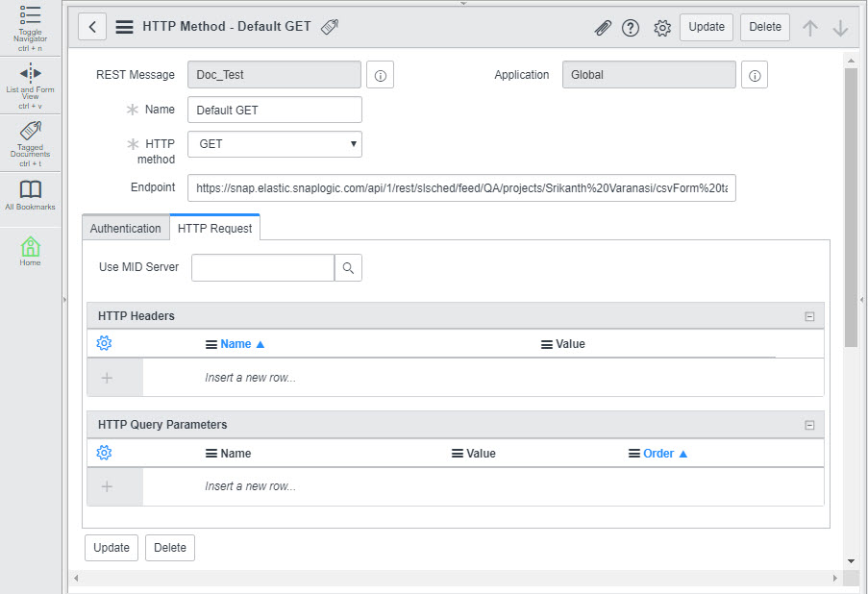
Task: Click the info icon next to REST Message
Action: (x=380, y=75)
